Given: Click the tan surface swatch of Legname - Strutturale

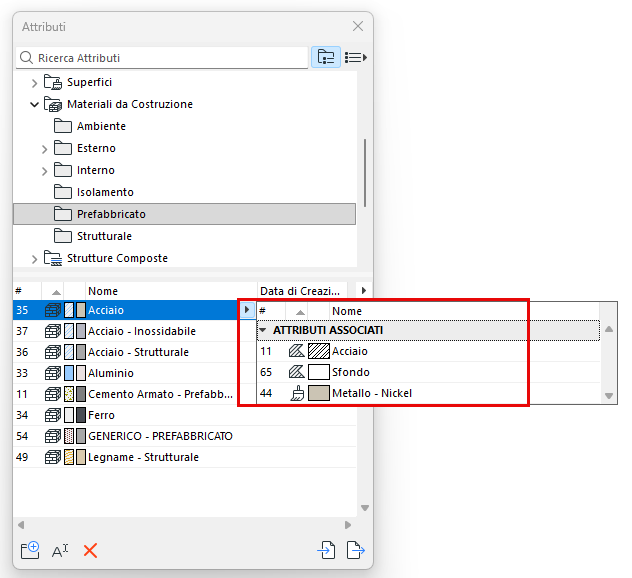Looking at the screenshot, I should click(x=81, y=457).
